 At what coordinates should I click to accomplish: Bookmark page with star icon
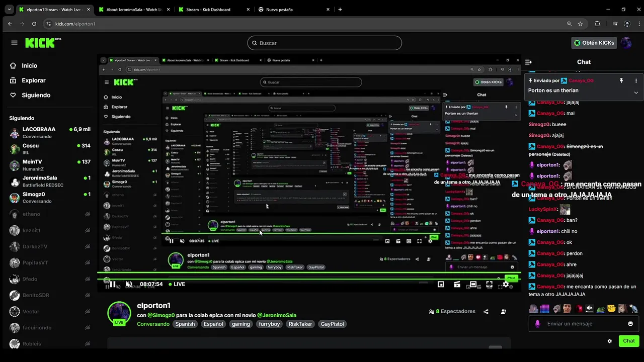[580, 24]
